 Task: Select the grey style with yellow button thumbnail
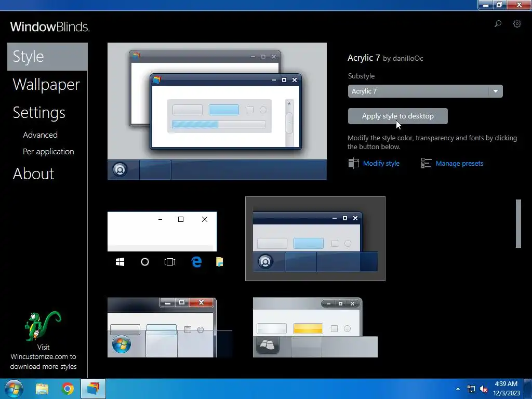315,327
